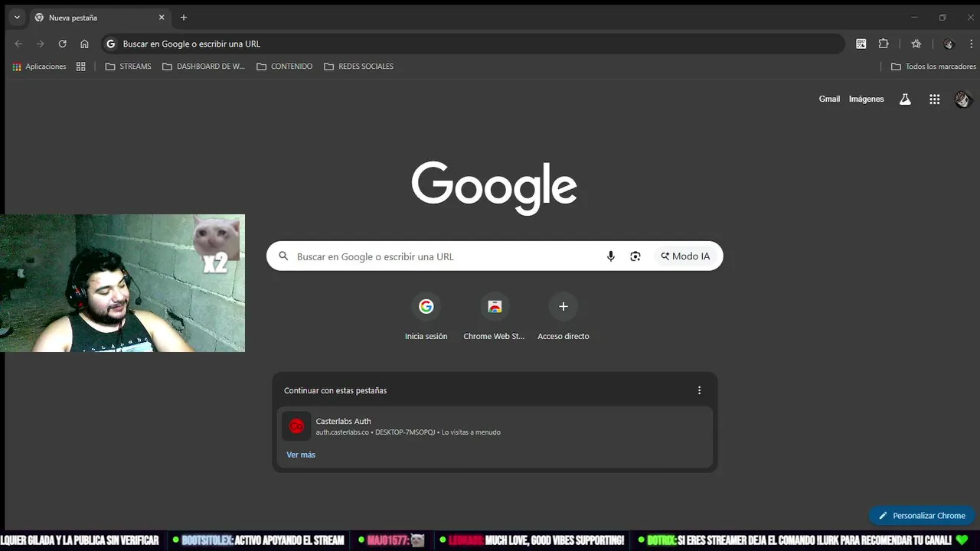The image size is (980, 551).
Task: Minimize the Chrome window
Action: (914, 18)
